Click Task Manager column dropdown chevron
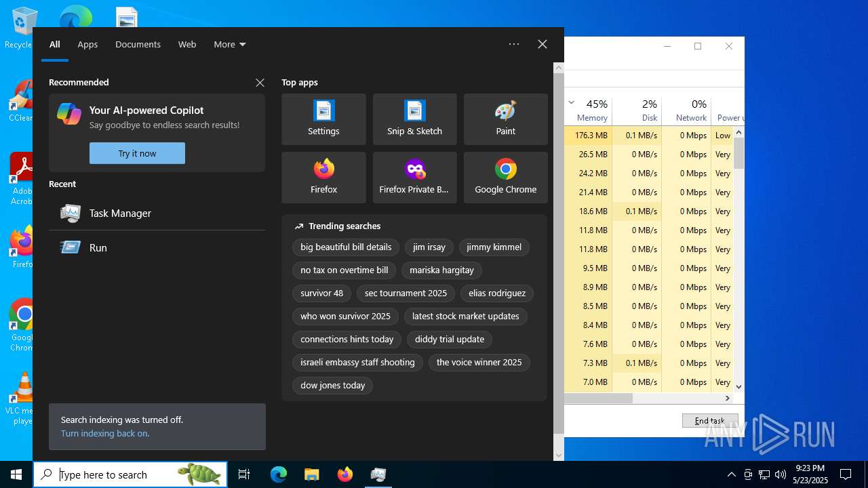This screenshot has height=488, width=868. (572, 102)
